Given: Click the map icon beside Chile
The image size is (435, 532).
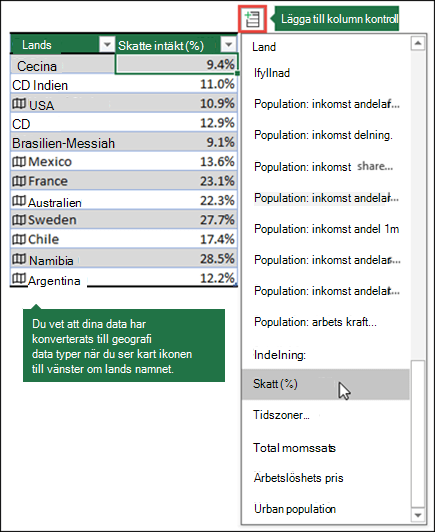Looking at the screenshot, I should coord(19,239).
